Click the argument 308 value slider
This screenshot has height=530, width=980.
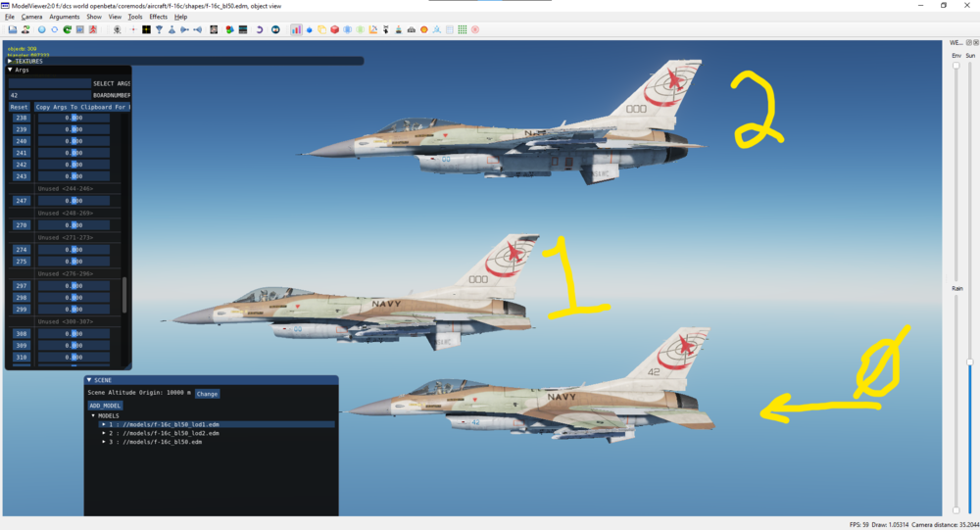pos(73,334)
